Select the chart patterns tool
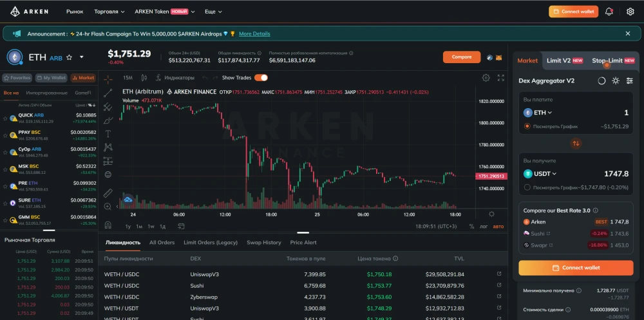Screen dimensions: 644x320 tap(108, 147)
